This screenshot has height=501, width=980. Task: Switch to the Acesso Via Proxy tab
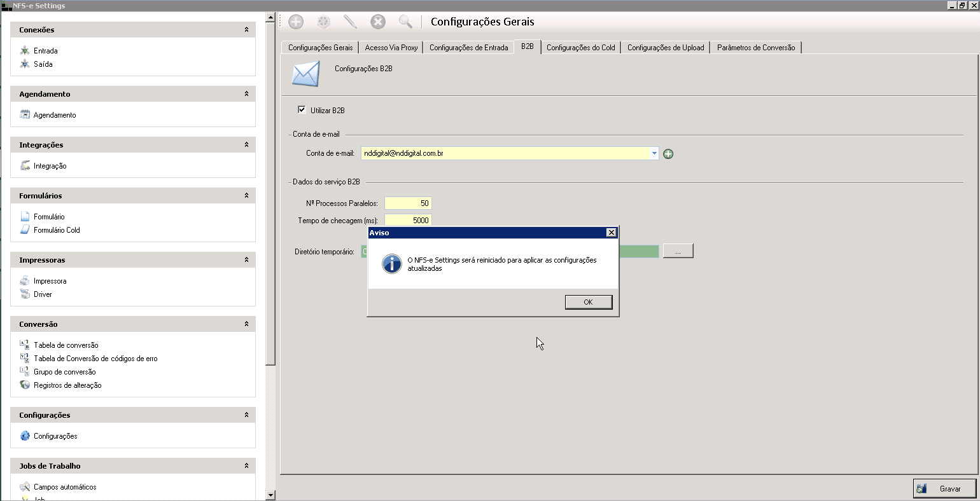(x=391, y=48)
